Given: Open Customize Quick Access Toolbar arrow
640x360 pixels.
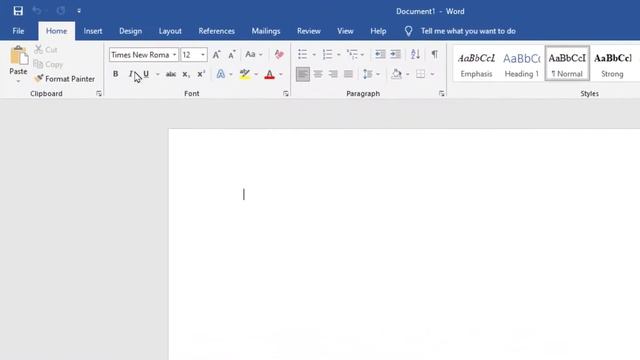Looking at the screenshot, I should point(79,11).
